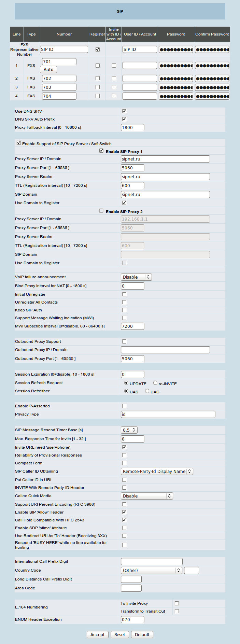Enable Keep SIP Auth checkbox
The width and height of the screenshot is (240, 644).
click(124, 310)
